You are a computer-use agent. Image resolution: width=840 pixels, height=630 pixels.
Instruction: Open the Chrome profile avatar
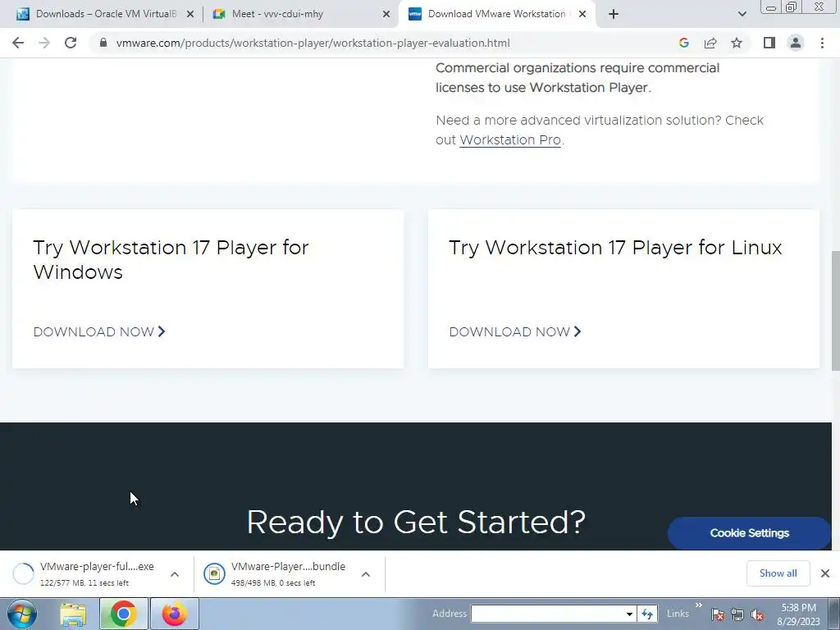coord(796,43)
